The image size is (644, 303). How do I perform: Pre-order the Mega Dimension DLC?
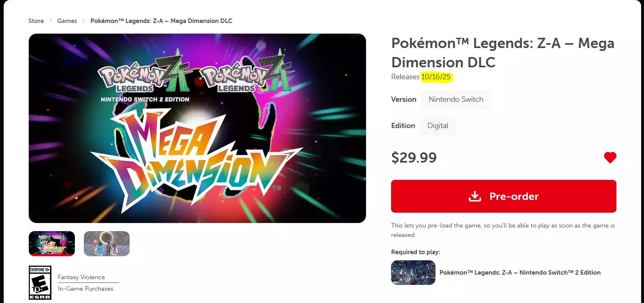[x=504, y=196]
